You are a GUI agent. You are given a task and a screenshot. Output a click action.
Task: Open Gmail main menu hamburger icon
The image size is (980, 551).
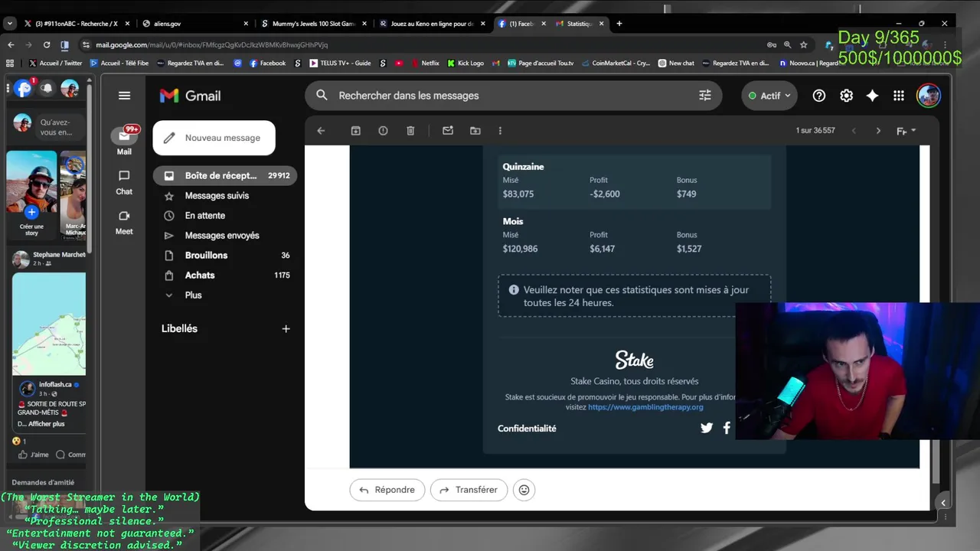point(124,96)
